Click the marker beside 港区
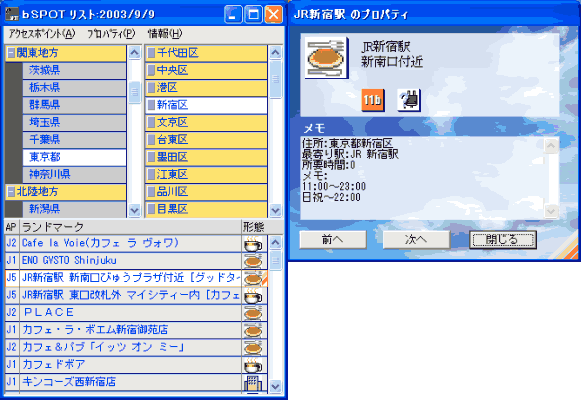The image size is (581, 400). click(151, 88)
